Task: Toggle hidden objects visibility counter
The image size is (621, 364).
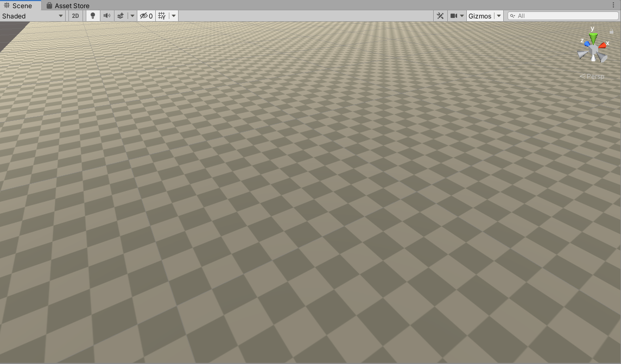Action: point(146,16)
